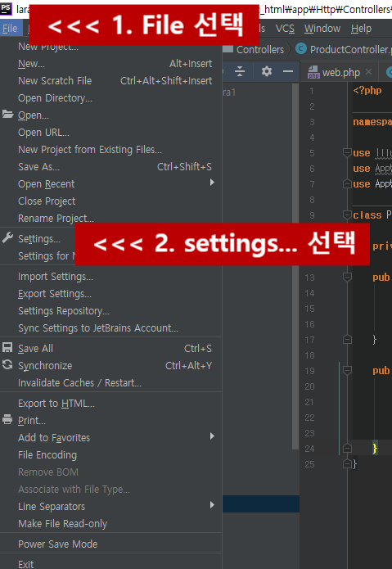Click the Print printer icon
Screen dimensions: 392x569
click(7, 420)
